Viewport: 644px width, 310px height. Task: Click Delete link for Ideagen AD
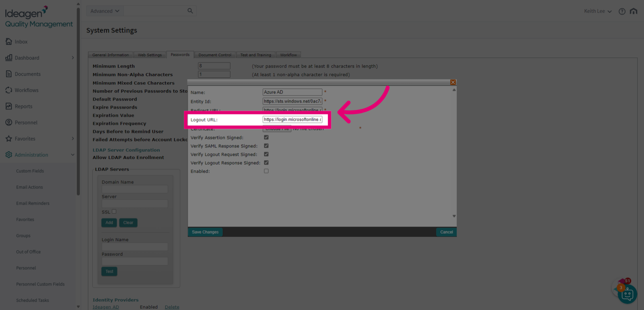pos(172,307)
